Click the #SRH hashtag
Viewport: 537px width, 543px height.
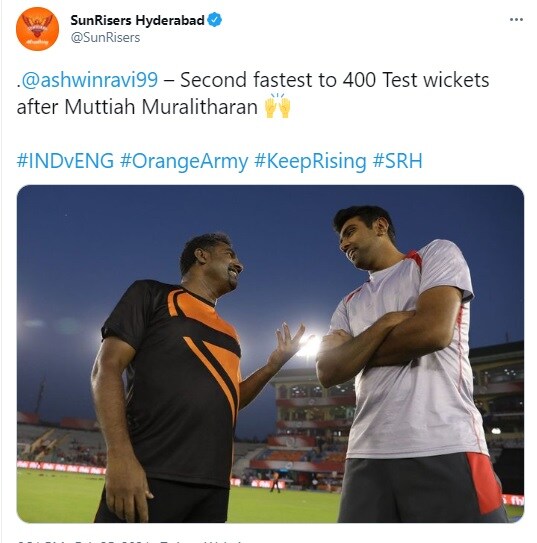tap(397, 161)
